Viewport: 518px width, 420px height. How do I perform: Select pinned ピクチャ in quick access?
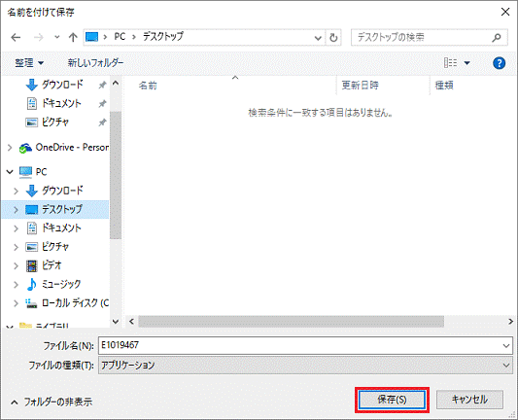pos(54,122)
